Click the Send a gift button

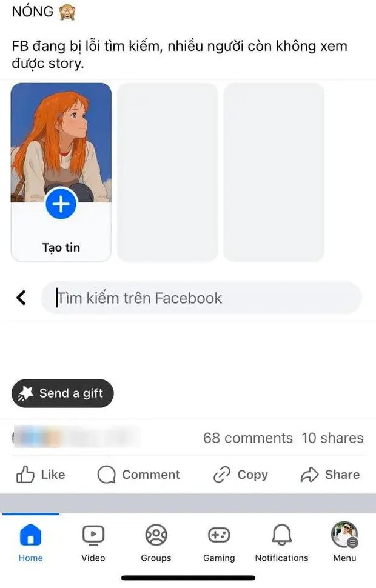point(62,393)
